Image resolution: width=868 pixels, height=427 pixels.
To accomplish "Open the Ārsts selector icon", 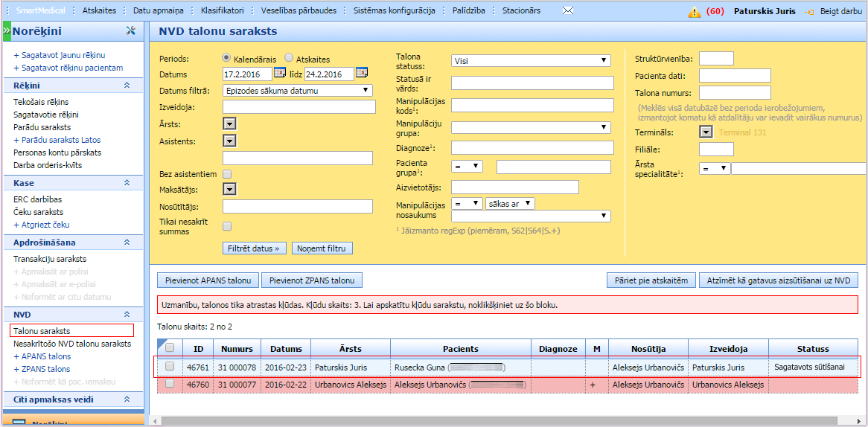I will pos(229,123).
